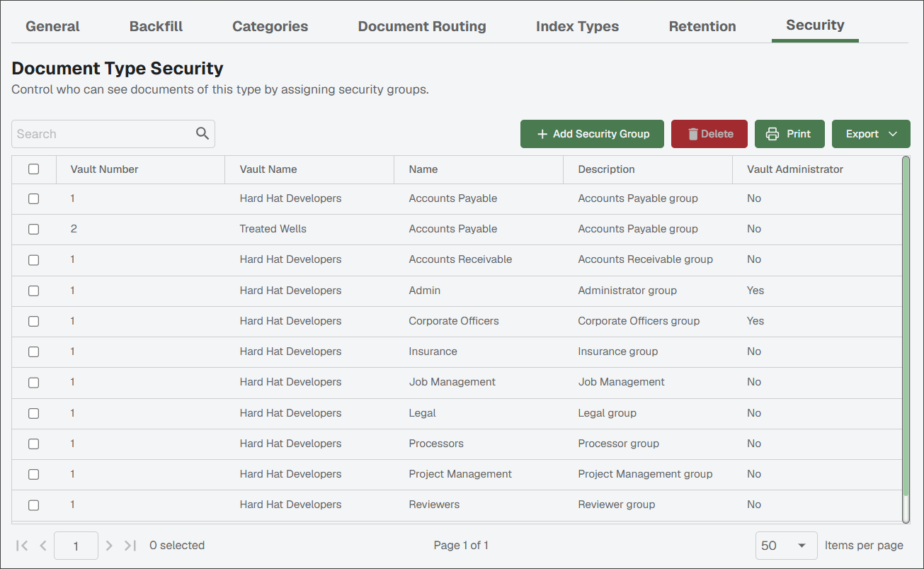Image resolution: width=924 pixels, height=569 pixels.
Task: Open the Retention tab
Action: pyautogui.click(x=702, y=26)
